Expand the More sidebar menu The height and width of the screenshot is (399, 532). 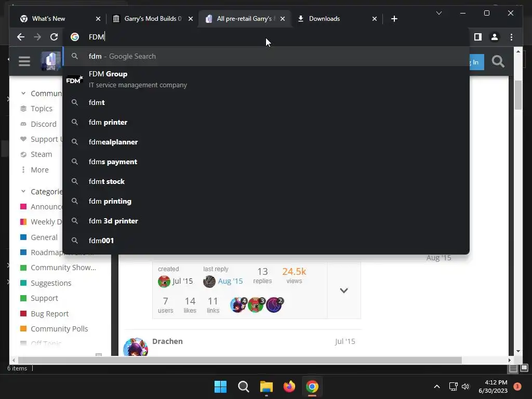point(34,170)
